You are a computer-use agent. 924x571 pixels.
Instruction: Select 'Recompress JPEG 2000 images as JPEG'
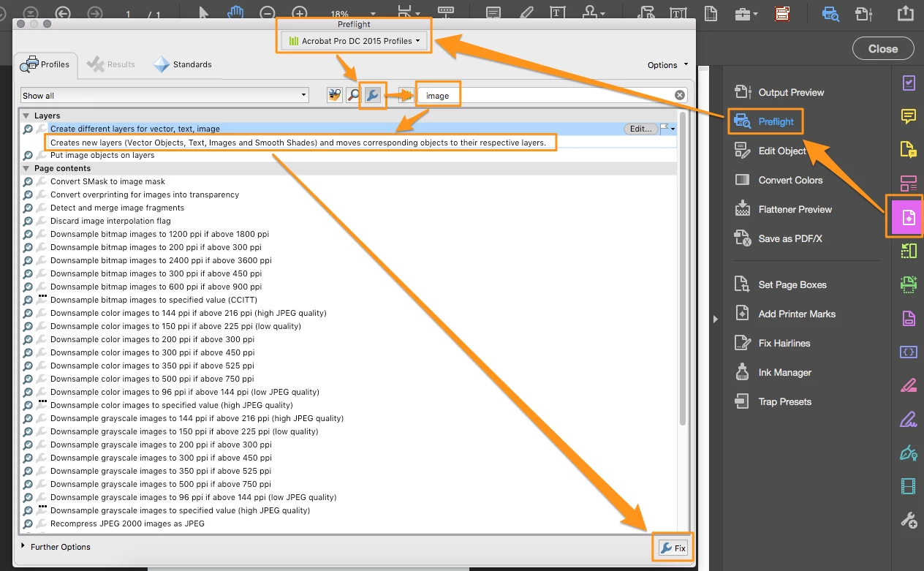pos(127,523)
